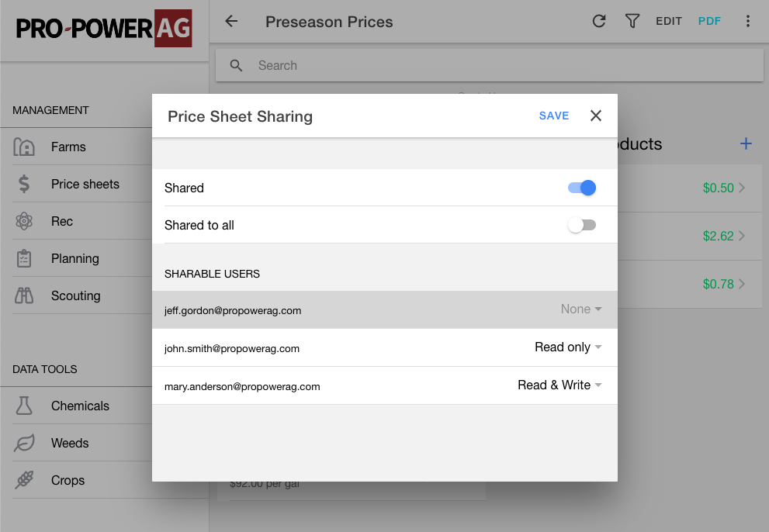Screen dimensions: 769x532
Task: Click EDIT in the top toolbar
Action: (x=669, y=21)
